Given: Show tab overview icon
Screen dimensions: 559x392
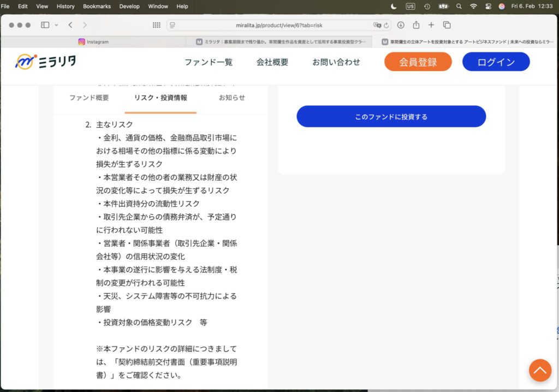Looking at the screenshot, I should point(447,25).
